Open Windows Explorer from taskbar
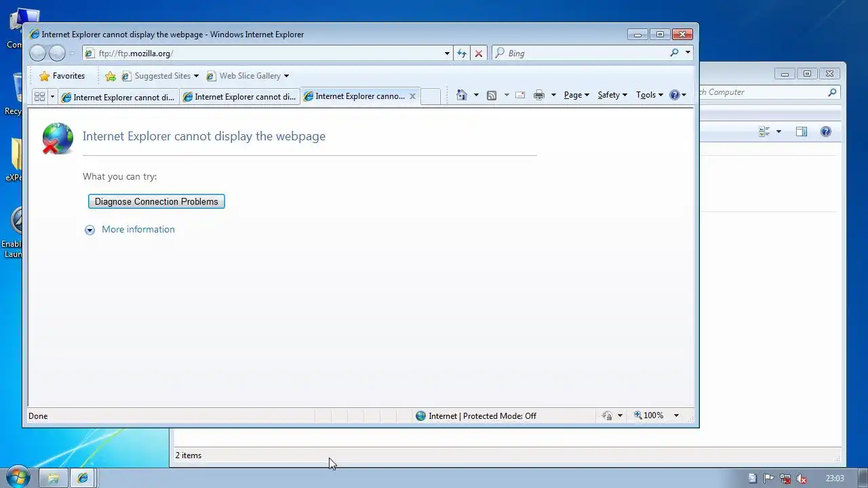The width and height of the screenshot is (868, 488). [x=53, y=478]
